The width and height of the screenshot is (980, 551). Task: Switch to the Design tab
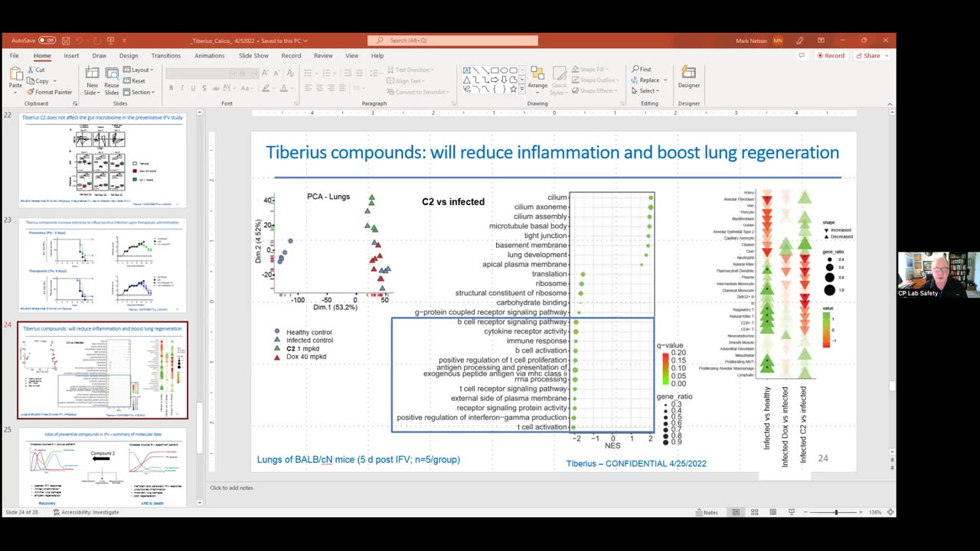(129, 56)
